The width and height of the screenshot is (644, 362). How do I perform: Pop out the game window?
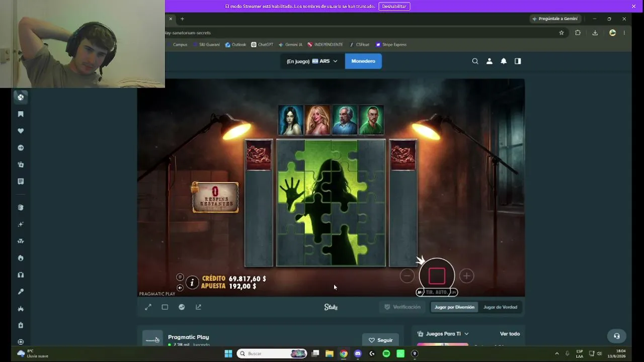click(198, 307)
